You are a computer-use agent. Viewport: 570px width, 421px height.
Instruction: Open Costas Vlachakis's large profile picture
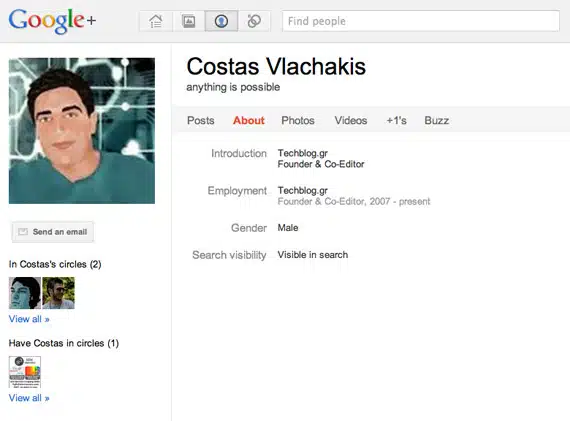82,131
